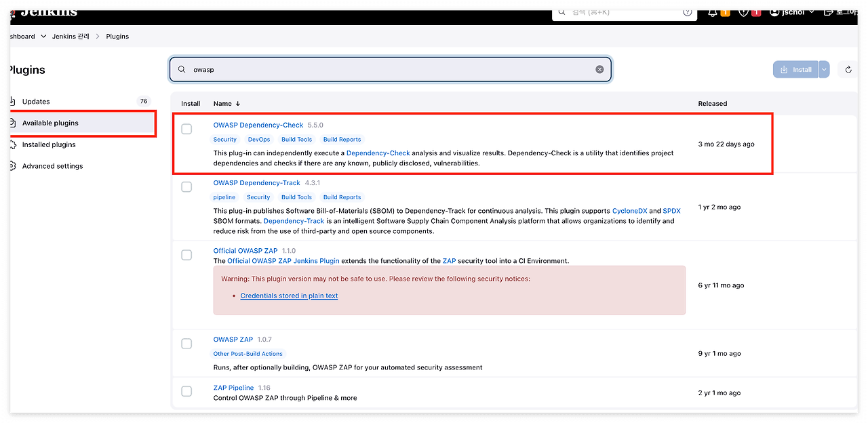The height and width of the screenshot is (423, 868).
Task: Open the Official OWASP ZAP title link
Action: point(245,251)
